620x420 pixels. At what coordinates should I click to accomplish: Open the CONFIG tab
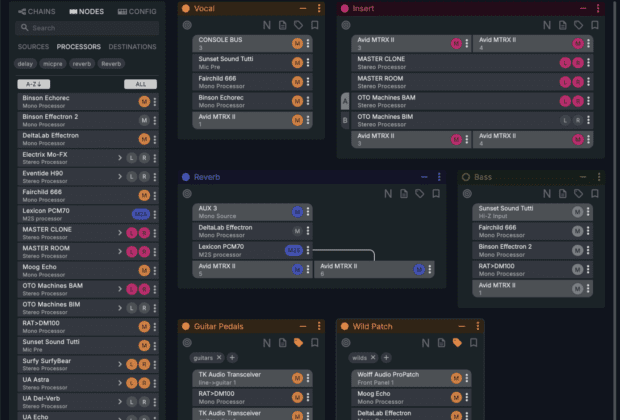click(x=137, y=11)
